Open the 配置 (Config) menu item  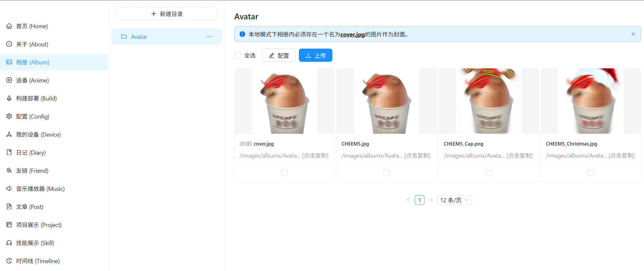click(x=54, y=116)
